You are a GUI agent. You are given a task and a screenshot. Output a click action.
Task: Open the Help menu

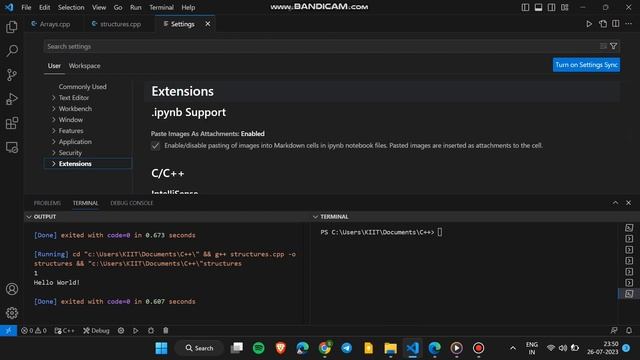188,7
